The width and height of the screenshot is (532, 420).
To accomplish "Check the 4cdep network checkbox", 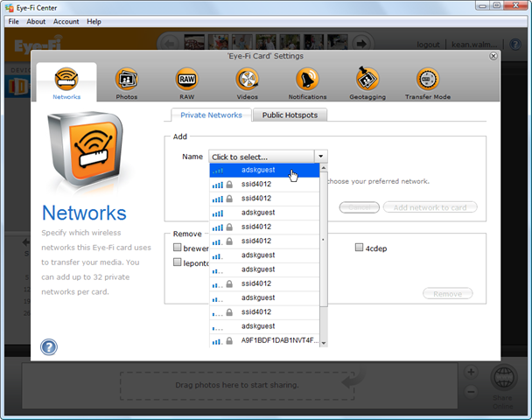I will pos(359,248).
